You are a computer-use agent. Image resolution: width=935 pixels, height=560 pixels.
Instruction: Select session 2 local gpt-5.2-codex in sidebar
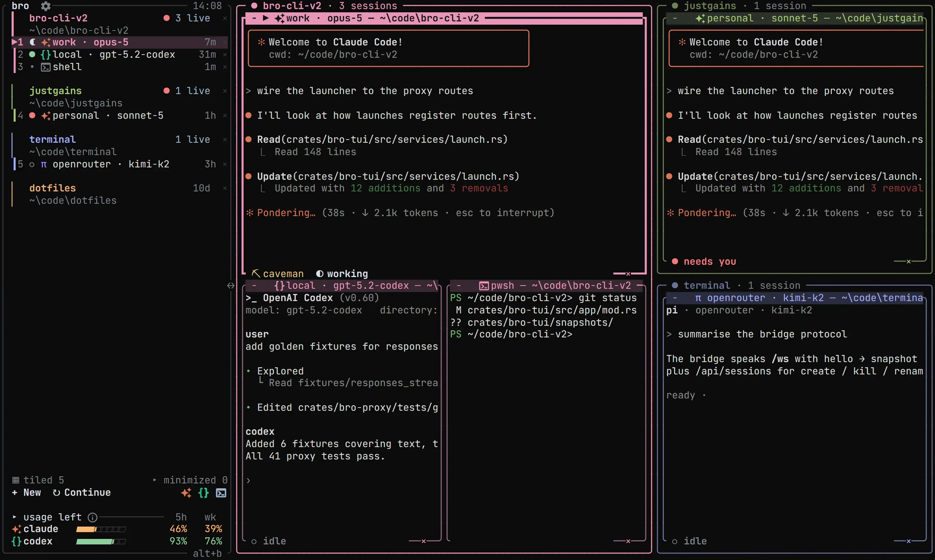119,55
